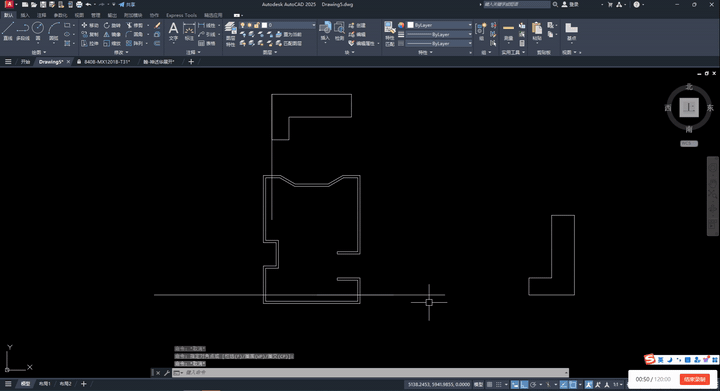Click the Match Properties icon
Image resolution: width=720 pixels, height=391 pixels.
pos(389,33)
